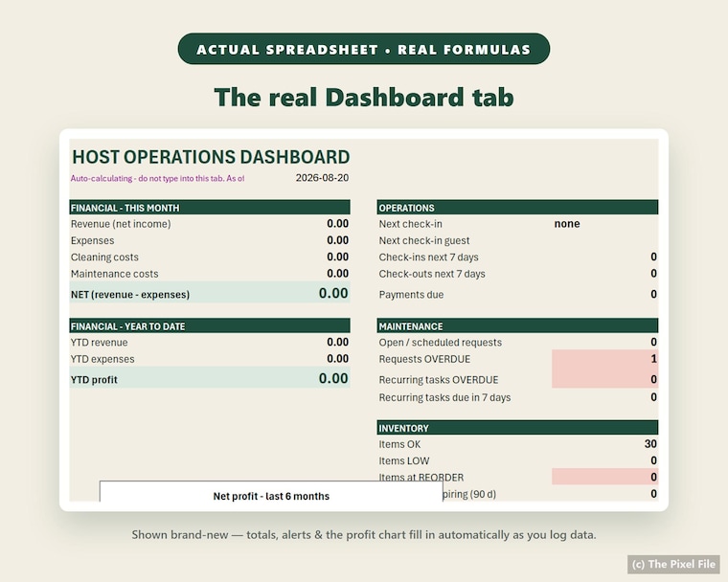This screenshot has height=582, width=728.
Task: Select the Financial - Year To Date header
Action: pyautogui.click(x=210, y=325)
